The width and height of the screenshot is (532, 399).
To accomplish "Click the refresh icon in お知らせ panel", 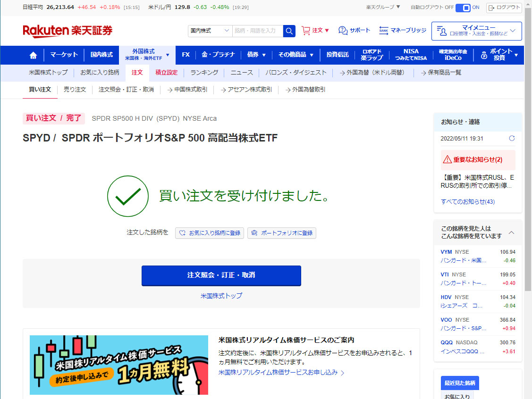I will [512, 138].
